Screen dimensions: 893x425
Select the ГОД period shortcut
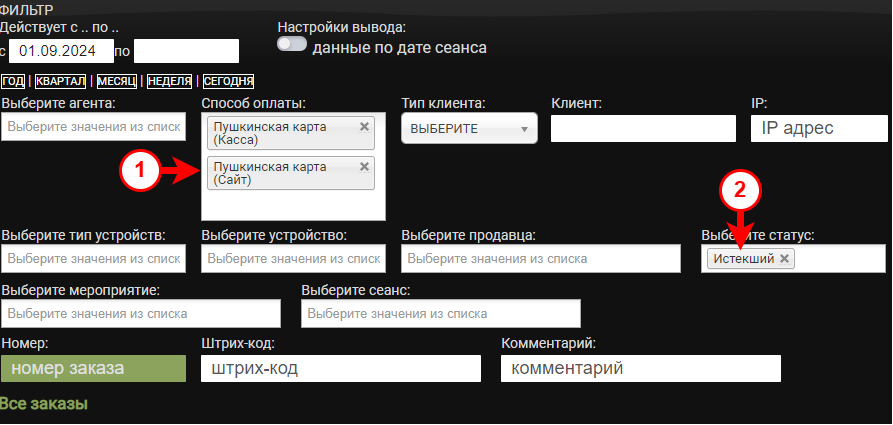tap(13, 81)
